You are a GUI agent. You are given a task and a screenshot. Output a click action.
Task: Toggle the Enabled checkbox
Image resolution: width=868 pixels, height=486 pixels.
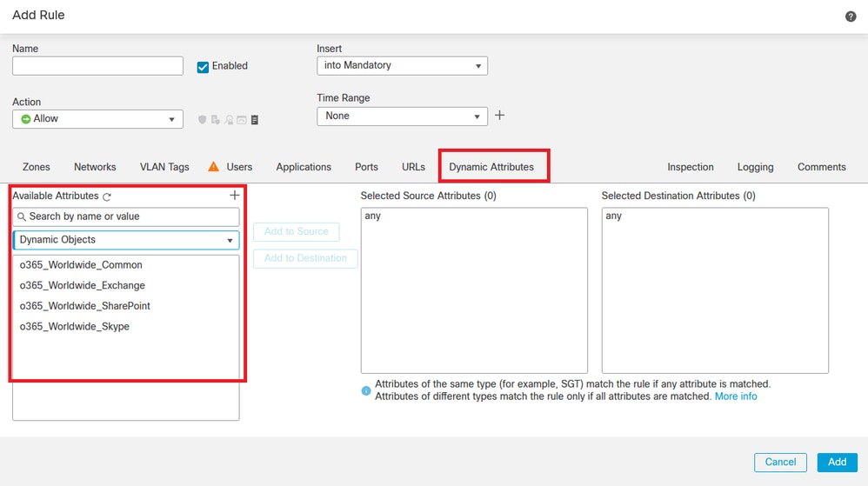[203, 67]
